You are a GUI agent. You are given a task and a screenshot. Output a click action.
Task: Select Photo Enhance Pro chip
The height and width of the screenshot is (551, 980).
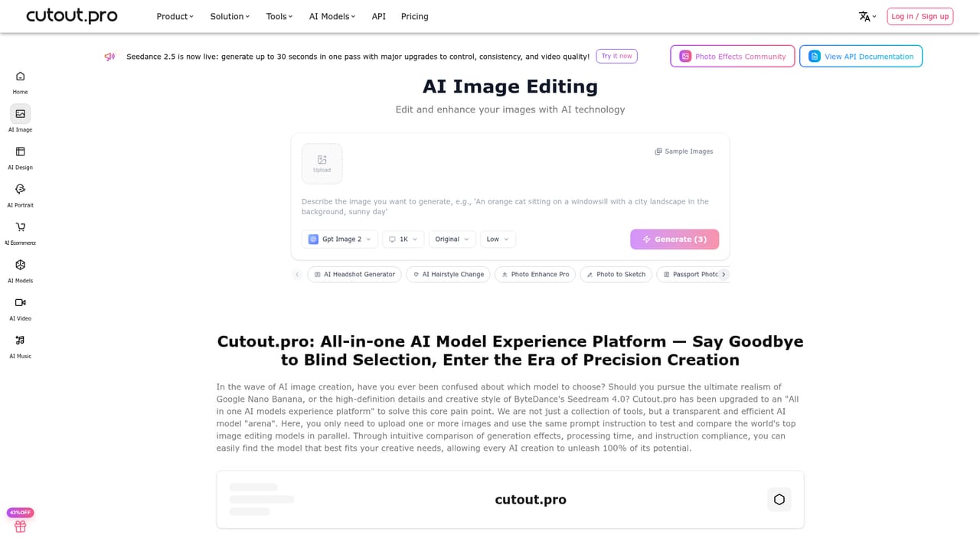point(535,274)
